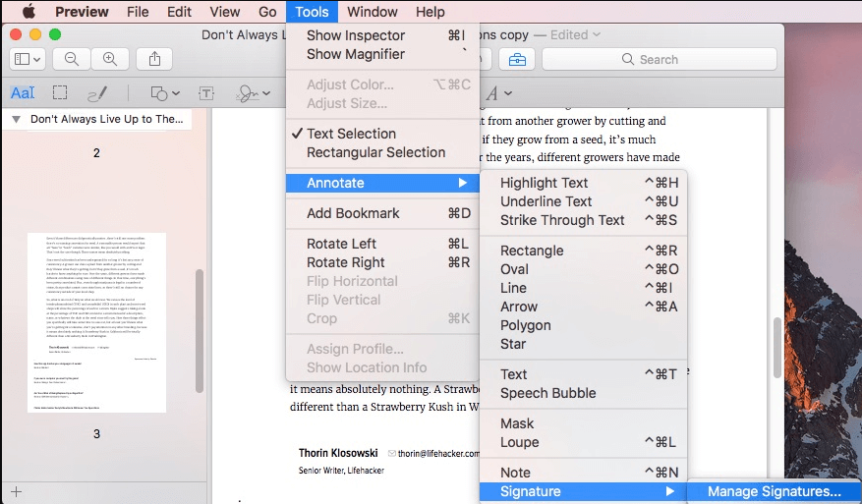Collapse the document outline disclosure triangle
The width and height of the screenshot is (862, 504).
point(16,119)
